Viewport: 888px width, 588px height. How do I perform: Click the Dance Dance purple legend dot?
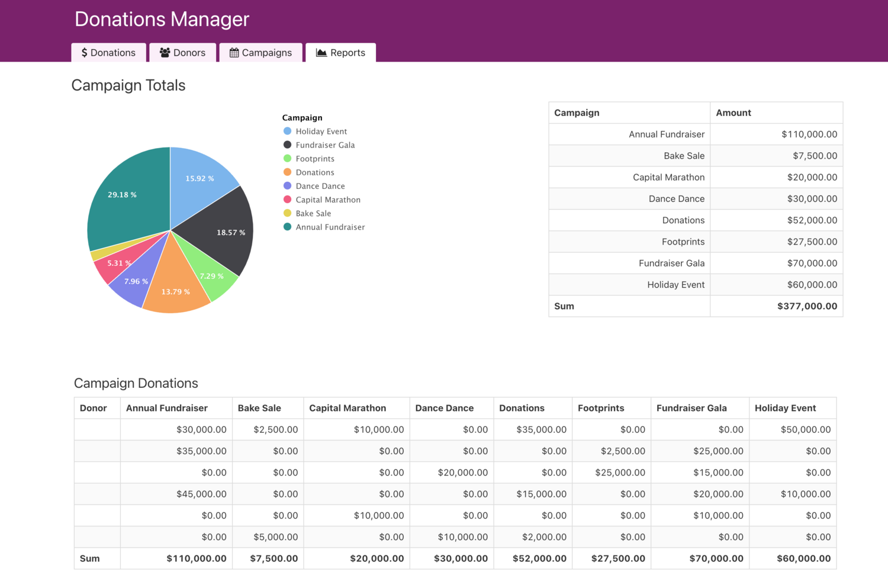[x=288, y=186]
